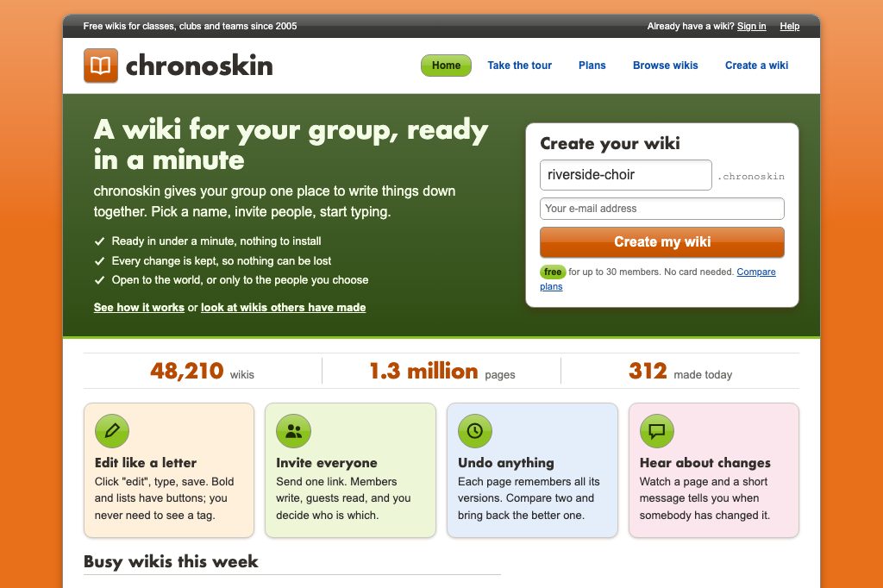Click the Invite everyone heading
The height and width of the screenshot is (588, 883).
tap(327, 463)
